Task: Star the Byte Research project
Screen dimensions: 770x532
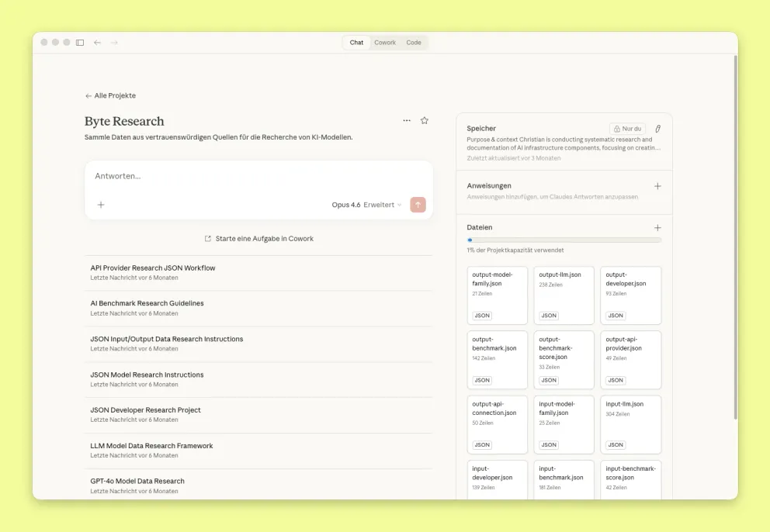Action: click(x=424, y=120)
